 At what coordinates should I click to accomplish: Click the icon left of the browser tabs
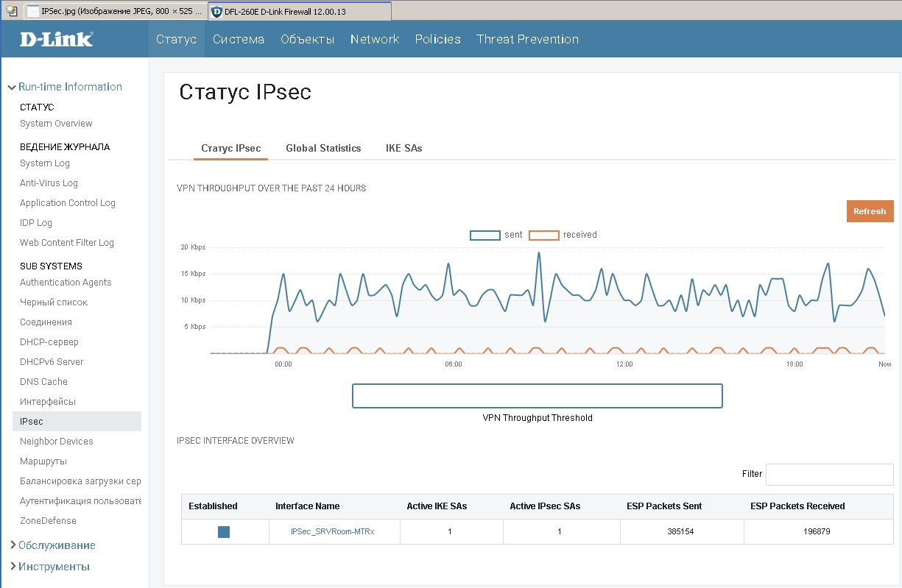pos(11,11)
